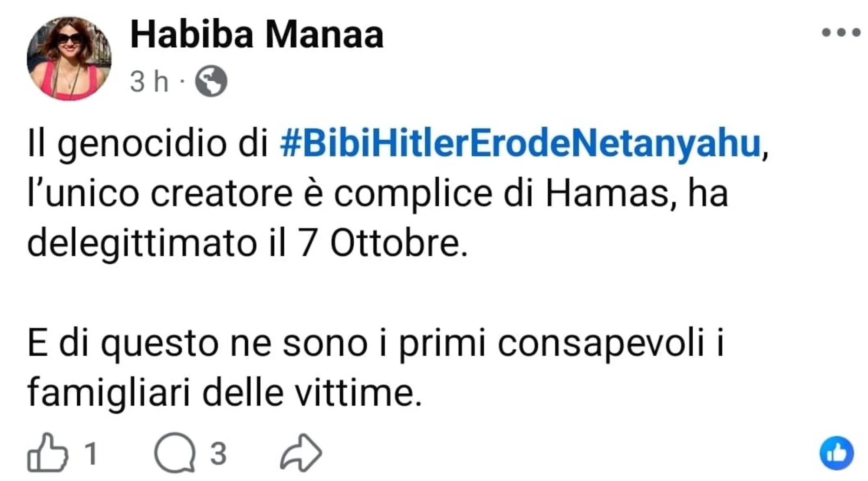The width and height of the screenshot is (868, 481).
Task: Follow the #BibiHitlerErodeNetanyahu hashtag
Action: coord(521,143)
